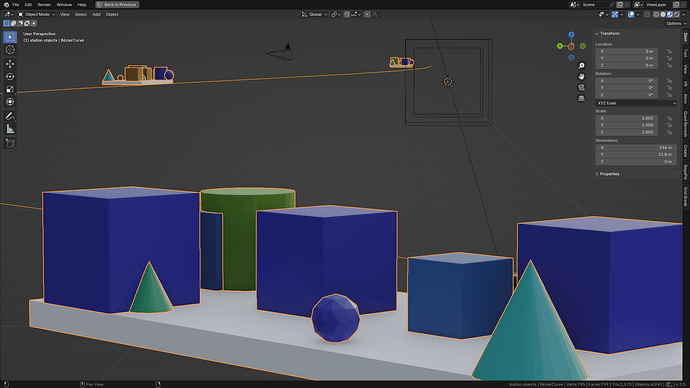Click the zoom view magnifier icon

(581, 66)
